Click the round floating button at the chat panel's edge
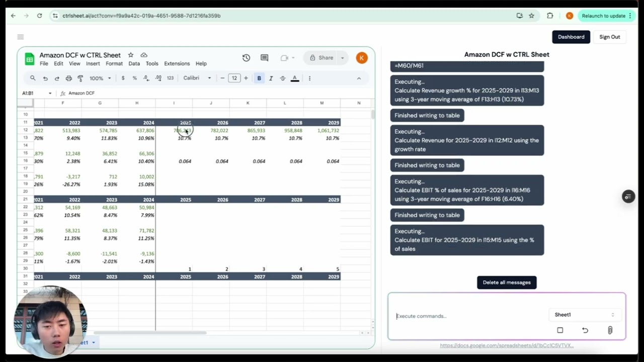The width and height of the screenshot is (644, 362). pyautogui.click(x=628, y=197)
